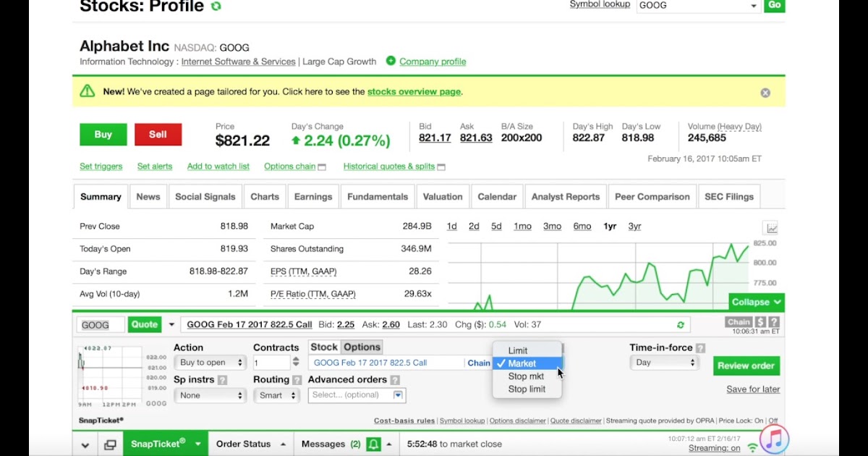This screenshot has height=456, width=868.
Task: Open the SnapTicket menu in bottom bar
Action: coord(165,444)
